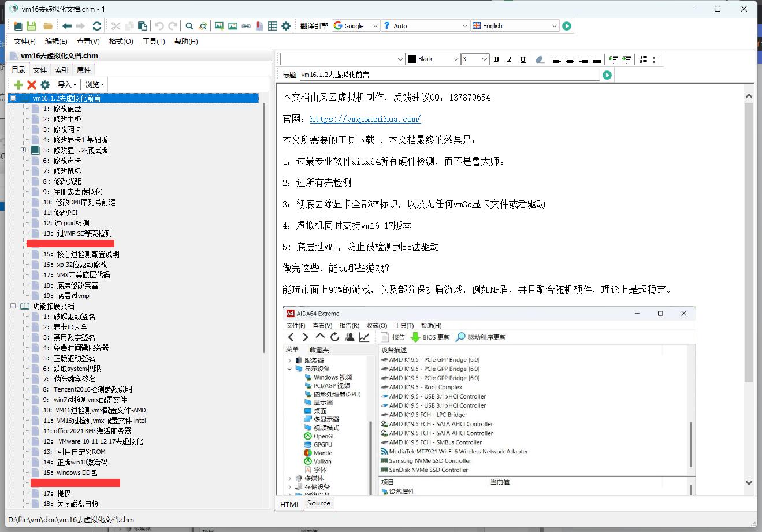Select the 1: 修改硬盘 topic
This screenshot has width=762, height=532.
point(62,109)
